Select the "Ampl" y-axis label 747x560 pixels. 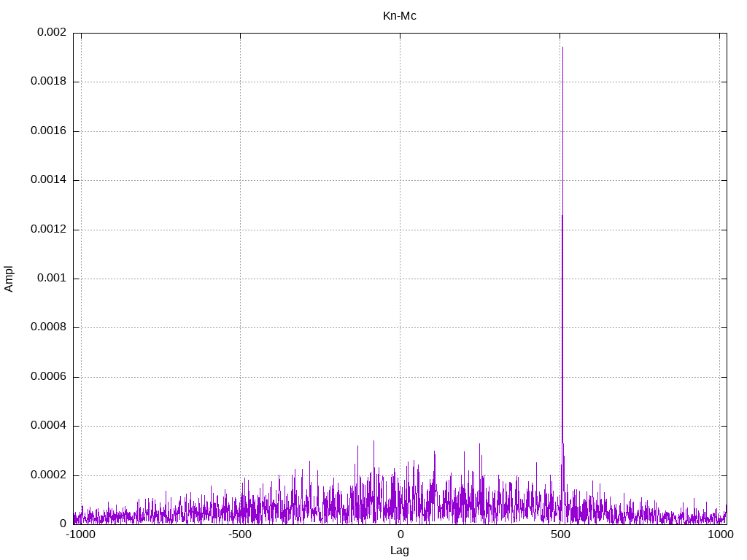(x=9, y=279)
